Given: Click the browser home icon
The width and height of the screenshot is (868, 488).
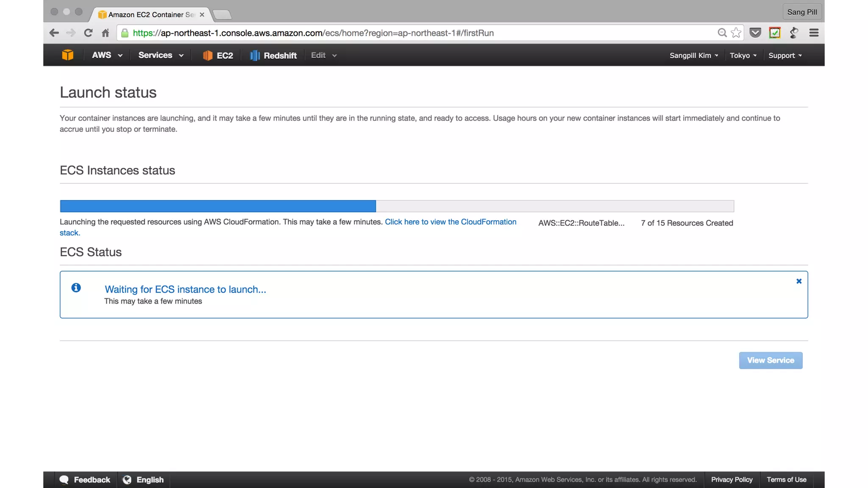Looking at the screenshot, I should tap(106, 33).
